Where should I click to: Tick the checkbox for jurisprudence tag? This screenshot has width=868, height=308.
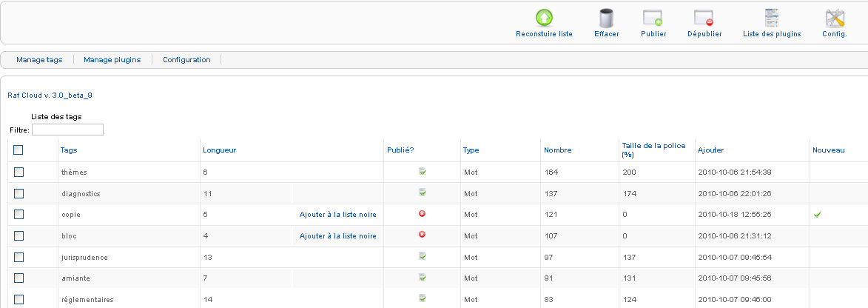click(18, 257)
